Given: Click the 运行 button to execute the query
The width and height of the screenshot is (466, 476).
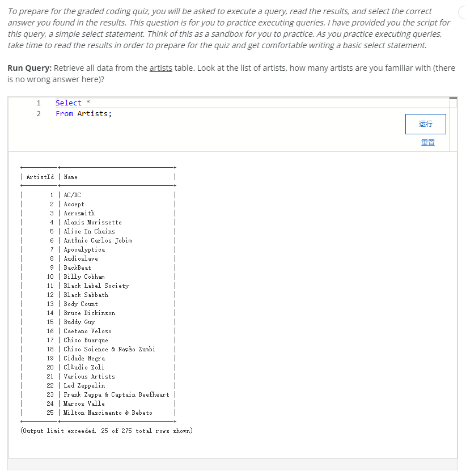Looking at the screenshot, I should pyautogui.click(x=425, y=124).
